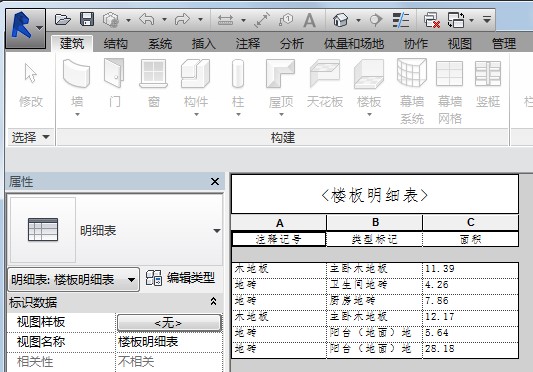Open Customize Quick Access Toolbar dropdown
Image resolution: width=533 pixels, height=372 pixels.
(487, 20)
